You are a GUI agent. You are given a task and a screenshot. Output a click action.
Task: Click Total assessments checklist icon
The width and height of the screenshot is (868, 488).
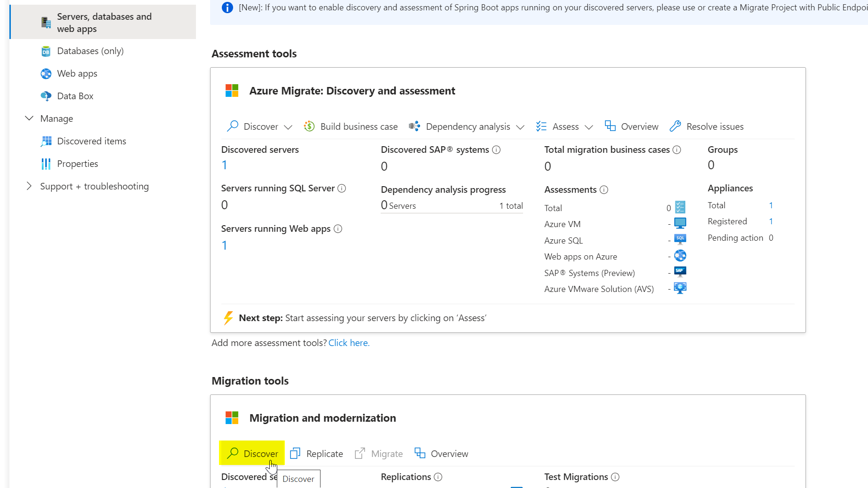[680, 207]
